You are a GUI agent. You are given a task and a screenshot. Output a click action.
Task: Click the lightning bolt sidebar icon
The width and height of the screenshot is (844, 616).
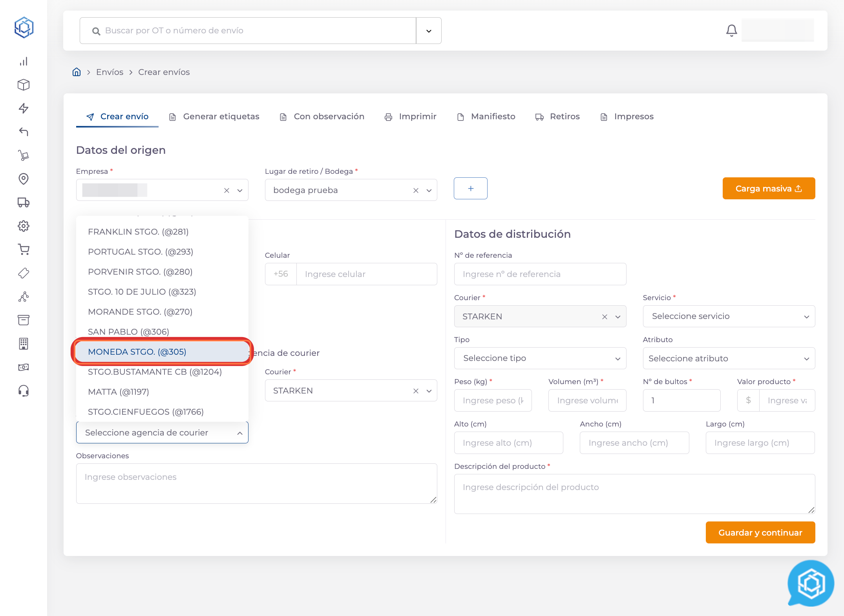24,108
